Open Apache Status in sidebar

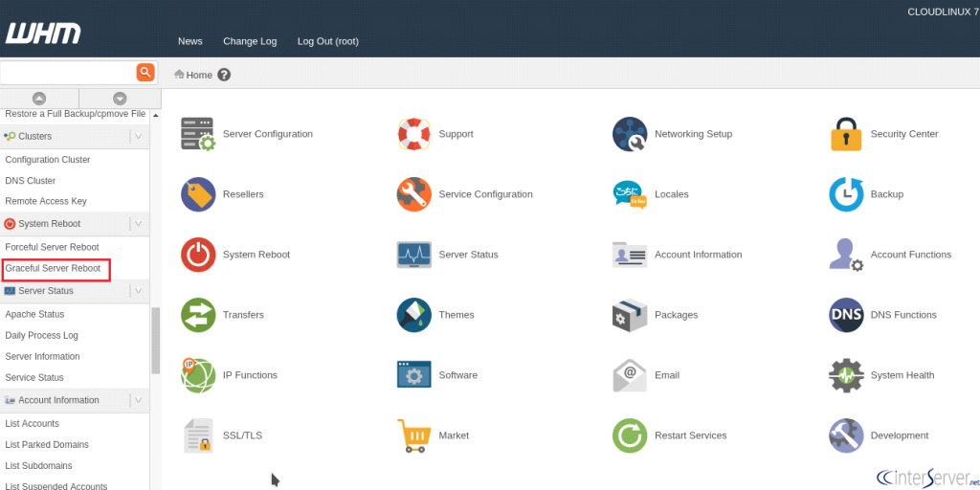(34, 314)
